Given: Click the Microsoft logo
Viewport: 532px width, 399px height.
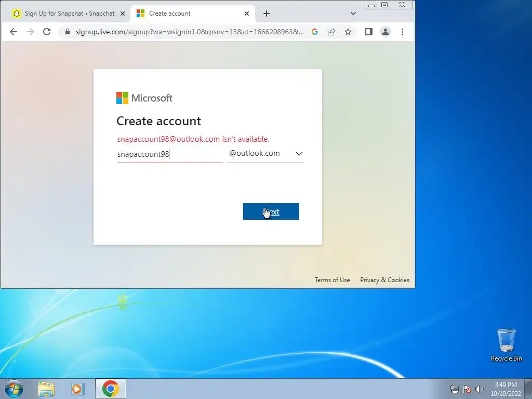Looking at the screenshot, I should coord(144,98).
